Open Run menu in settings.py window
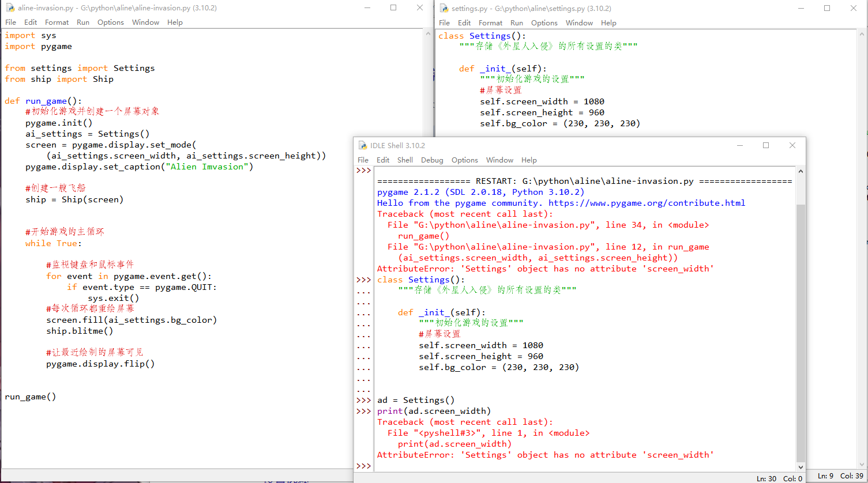The image size is (868, 483). click(x=517, y=23)
